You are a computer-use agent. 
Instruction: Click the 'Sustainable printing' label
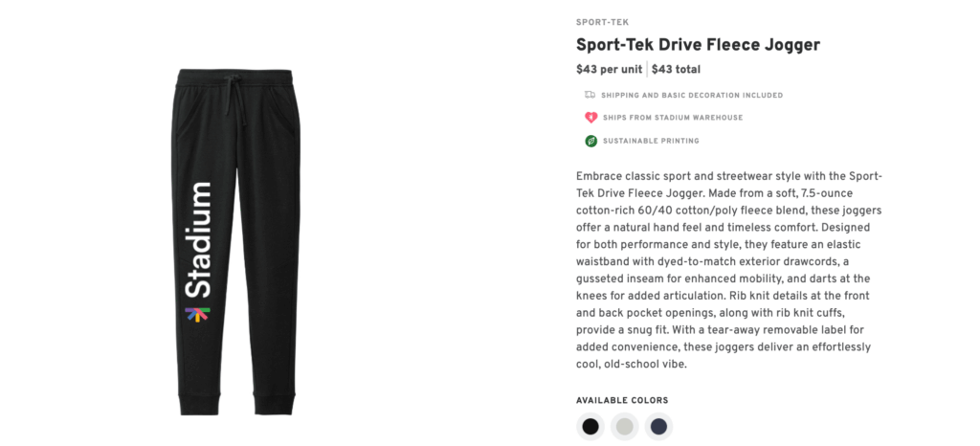click(x=651, y=141)
